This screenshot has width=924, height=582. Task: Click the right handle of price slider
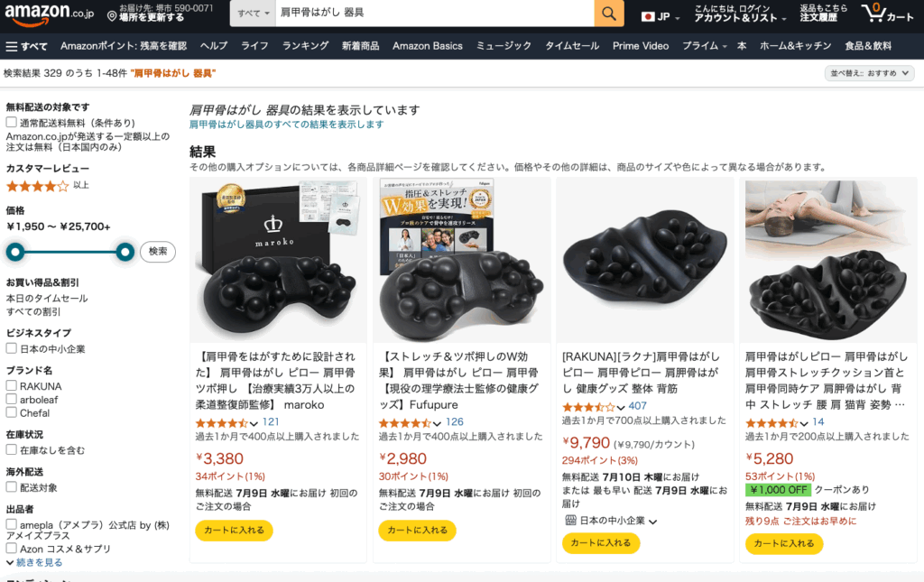click(125, 252)
